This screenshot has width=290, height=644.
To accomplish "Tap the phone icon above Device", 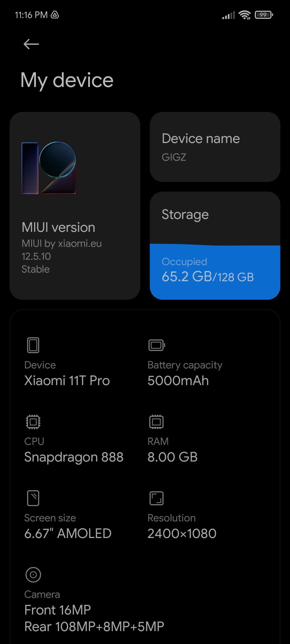I will click(33, 345).
